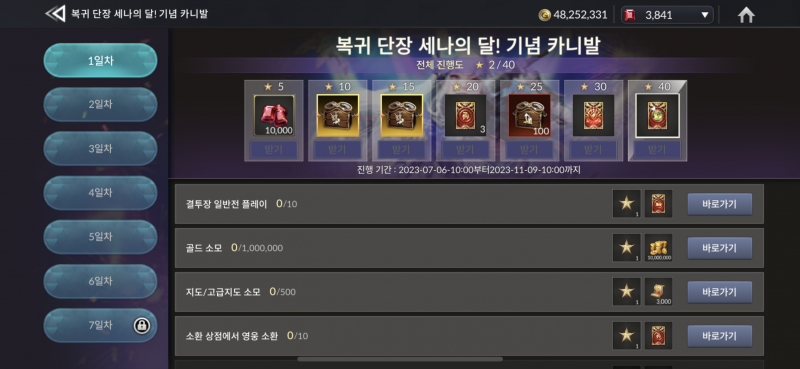This screenshot has width=800, height=369.
Task: Click 바로가기 for 골드 소모 mission
Action: (719, 248)
